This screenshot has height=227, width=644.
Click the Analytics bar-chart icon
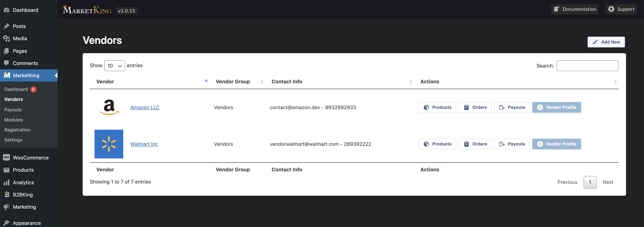(6, 182)
